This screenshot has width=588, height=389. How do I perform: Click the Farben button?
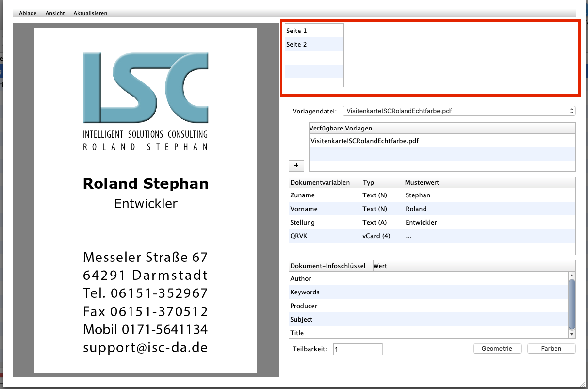pos(552,349)
